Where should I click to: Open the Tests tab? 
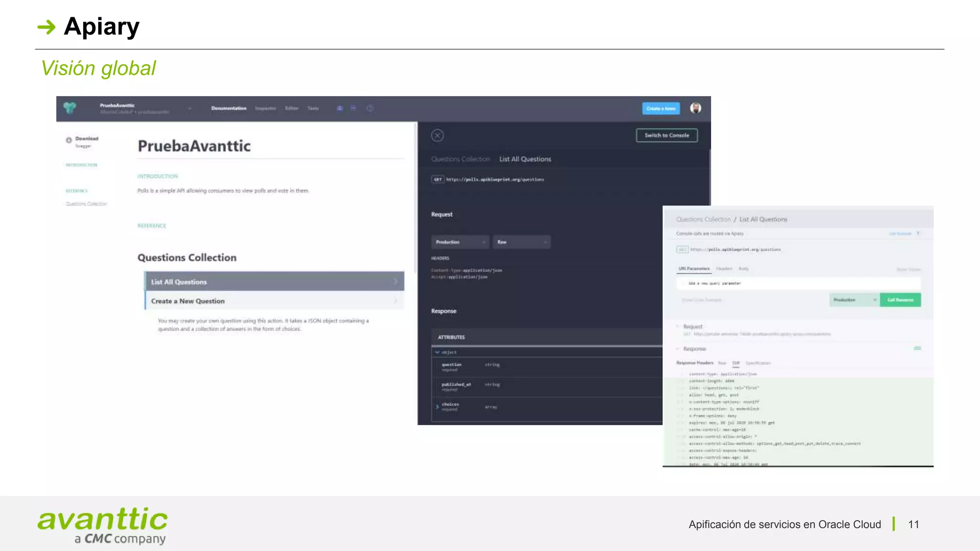pos(313,109)
